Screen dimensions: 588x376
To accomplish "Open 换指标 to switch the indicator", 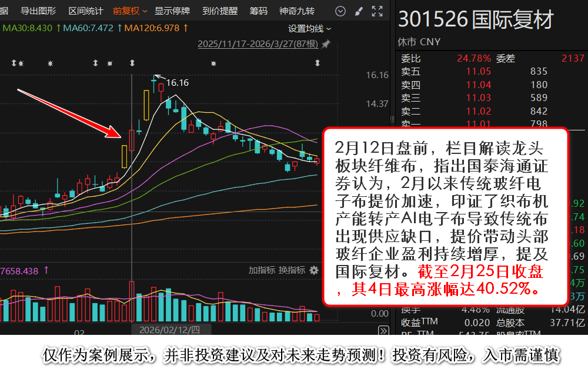I will tap(292, 270).
